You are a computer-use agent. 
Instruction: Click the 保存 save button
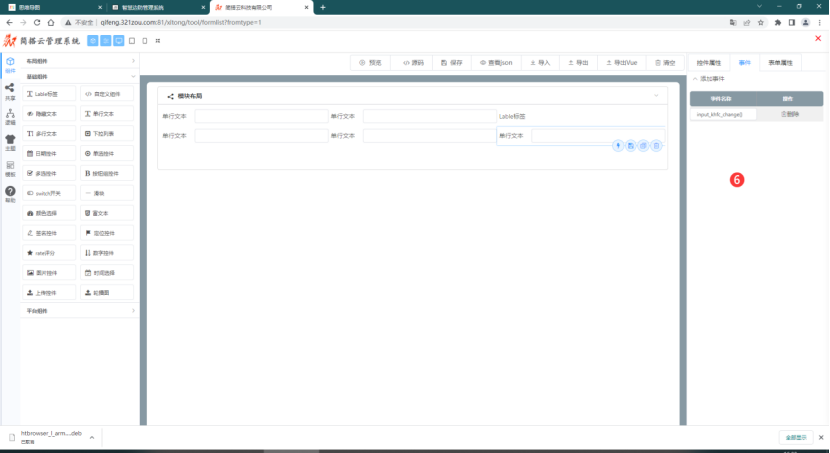[x=453, y=62]
